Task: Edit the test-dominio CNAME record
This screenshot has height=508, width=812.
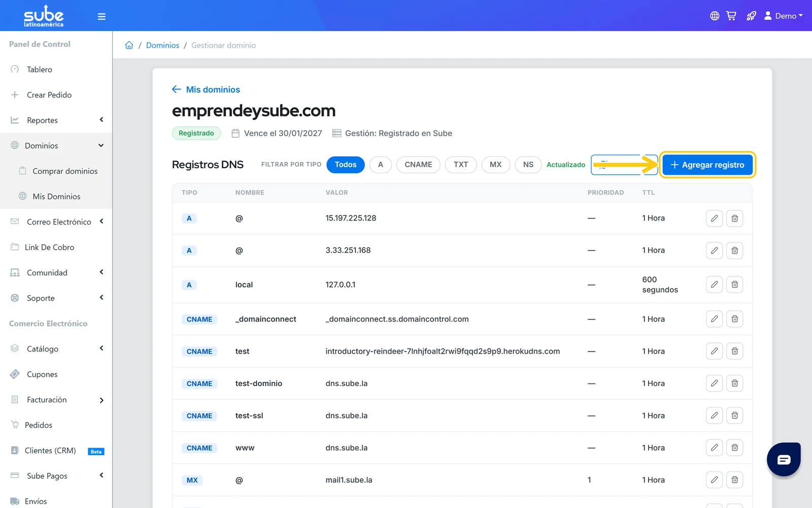Action: tap(714, 383)
